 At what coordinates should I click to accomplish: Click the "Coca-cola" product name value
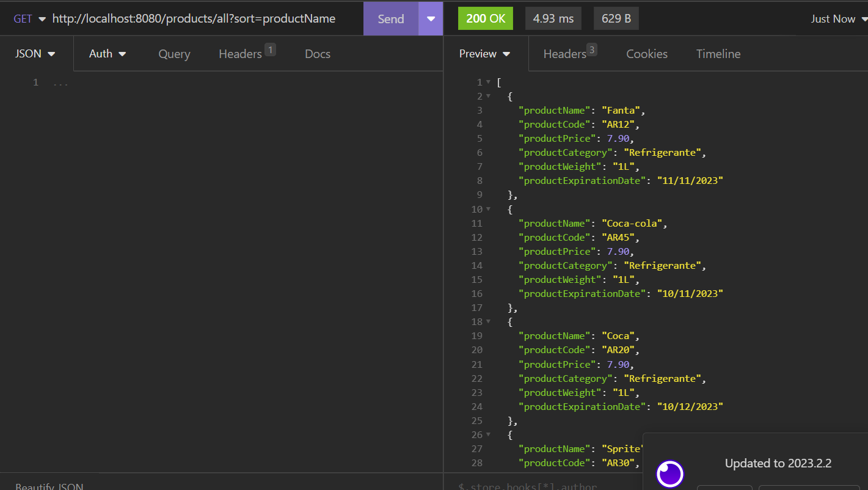pos(632,224)
